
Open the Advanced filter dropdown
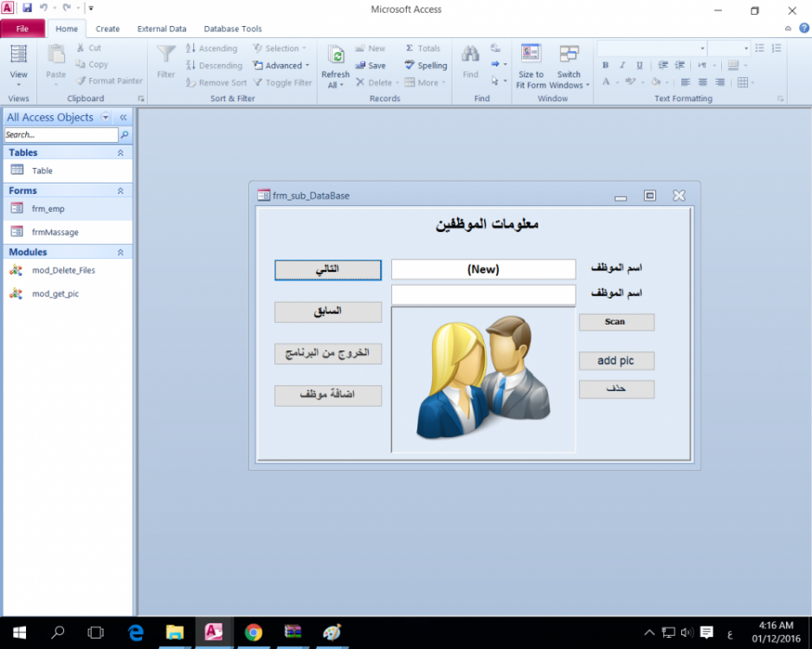[281, 65]
